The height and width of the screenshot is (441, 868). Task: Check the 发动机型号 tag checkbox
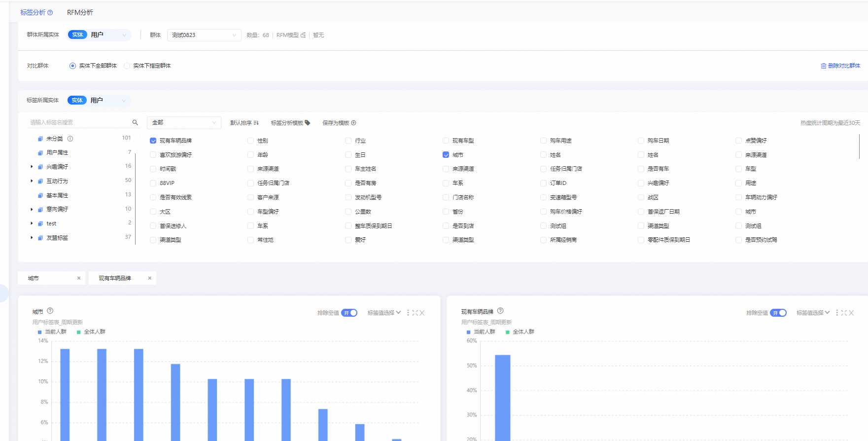[348, 197]
